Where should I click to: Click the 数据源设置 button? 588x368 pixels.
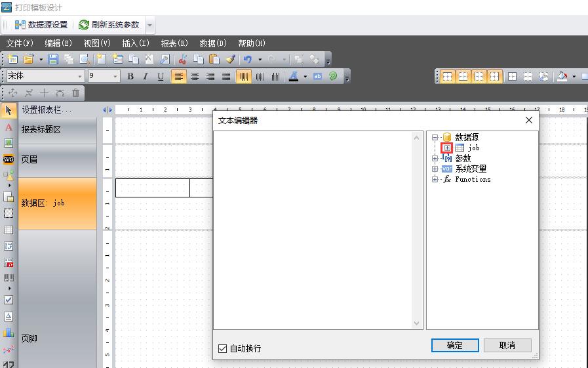(41, 25)
